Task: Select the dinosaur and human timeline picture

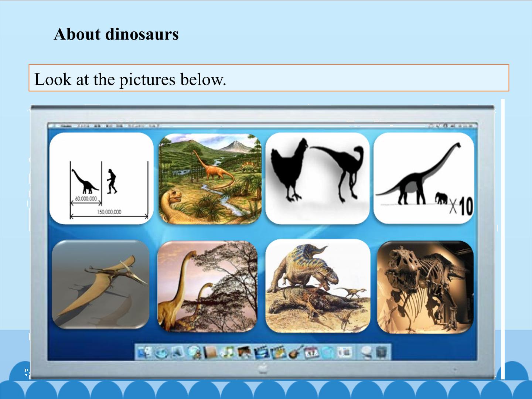Action: [101, 178]
